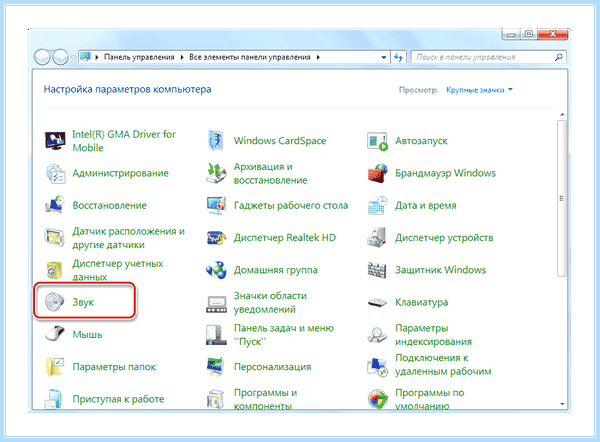Open the Мышь mouse icon

pyautogui.click(x=55, y=334)
